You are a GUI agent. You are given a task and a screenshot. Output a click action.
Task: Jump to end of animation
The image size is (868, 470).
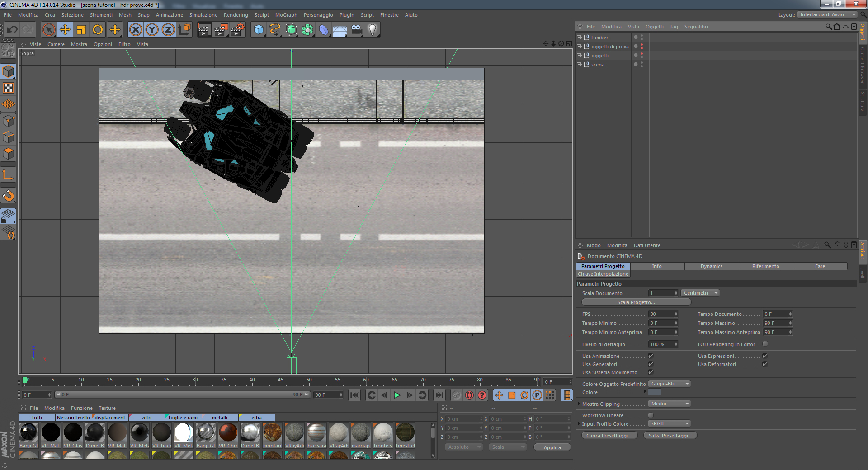439,395
